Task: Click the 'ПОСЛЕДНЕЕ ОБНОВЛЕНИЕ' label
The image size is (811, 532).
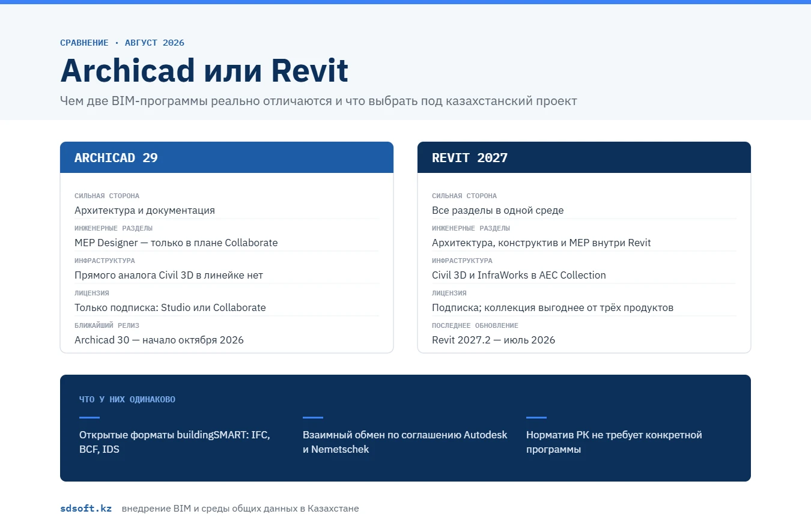Action: click(x=475, y=325)
